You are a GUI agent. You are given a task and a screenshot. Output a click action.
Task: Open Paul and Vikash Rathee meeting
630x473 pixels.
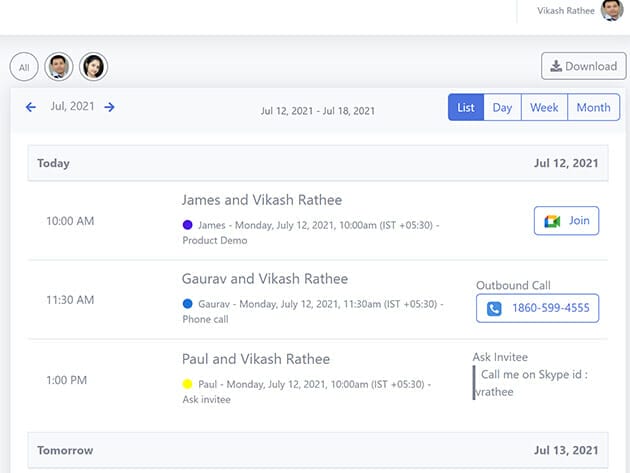(x=255, y=359)
